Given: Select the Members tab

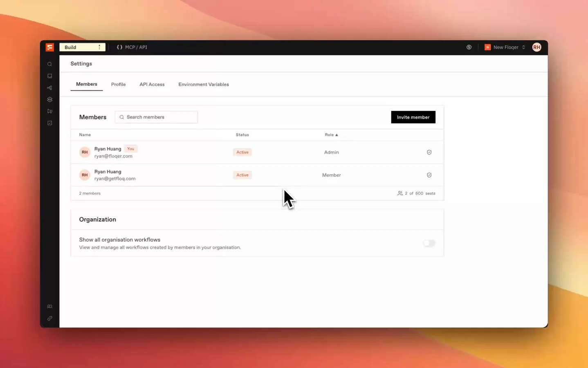Looking at the screenshot, I should coord(87,84).
